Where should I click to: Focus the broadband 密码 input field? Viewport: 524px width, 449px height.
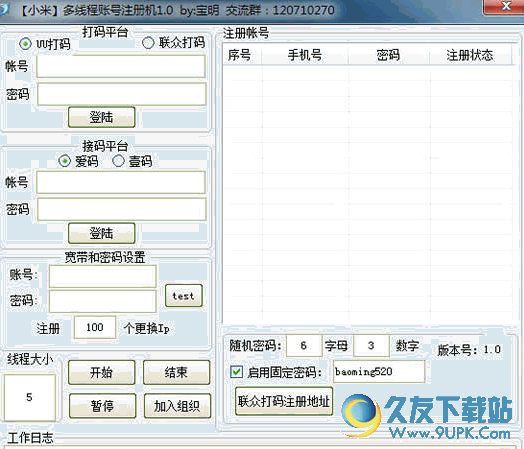102,301
